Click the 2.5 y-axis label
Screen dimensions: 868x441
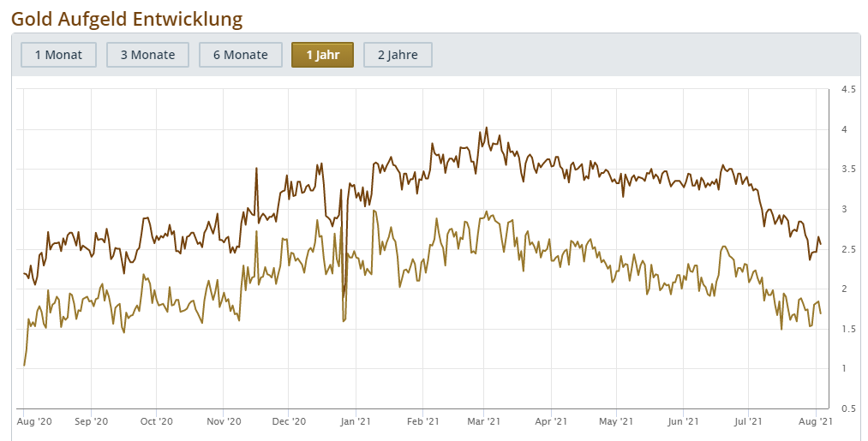(849, 249)
